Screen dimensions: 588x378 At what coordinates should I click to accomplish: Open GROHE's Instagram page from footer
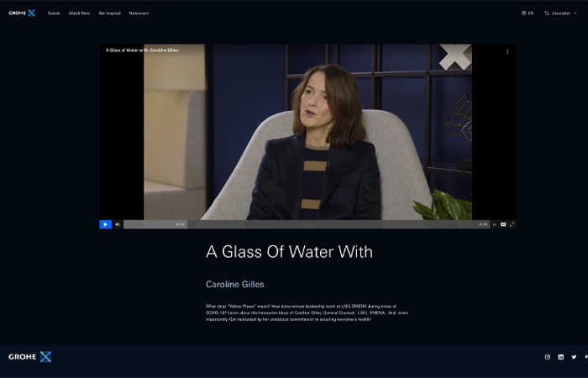click(x=548, y=357)
